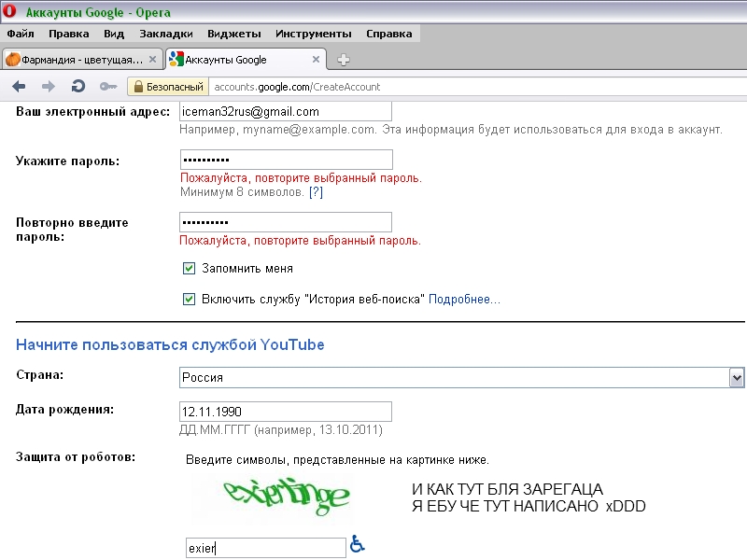Open a new tab with plus button
This screenshot has height=560, width=747.
coord(344,60)
